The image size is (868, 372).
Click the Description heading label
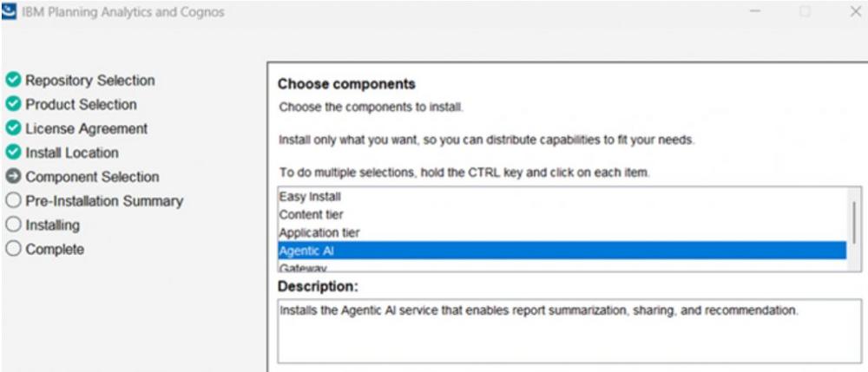click(x=319, y=287)
